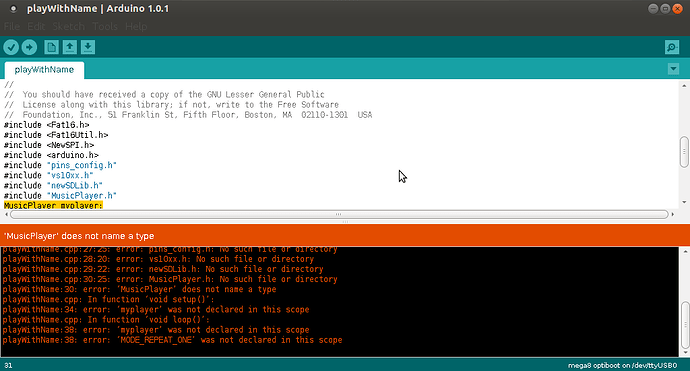Click the console scroll-down arrow

[x=685, y=353]
